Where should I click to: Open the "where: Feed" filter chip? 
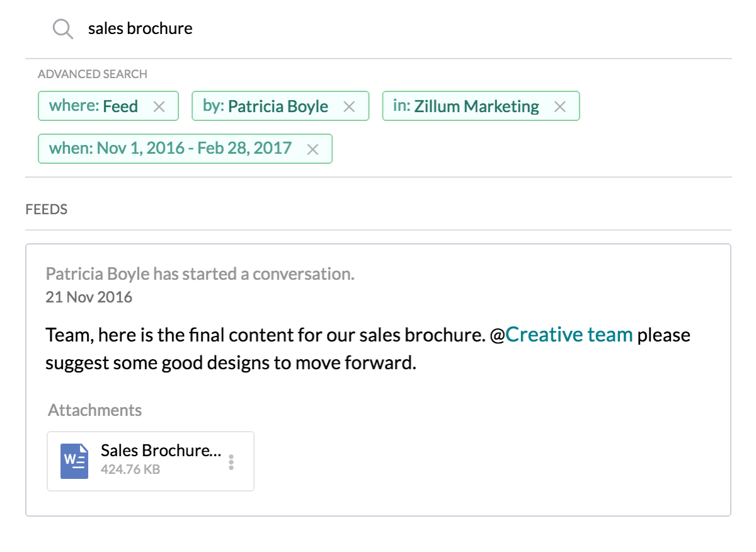point(93,106)
